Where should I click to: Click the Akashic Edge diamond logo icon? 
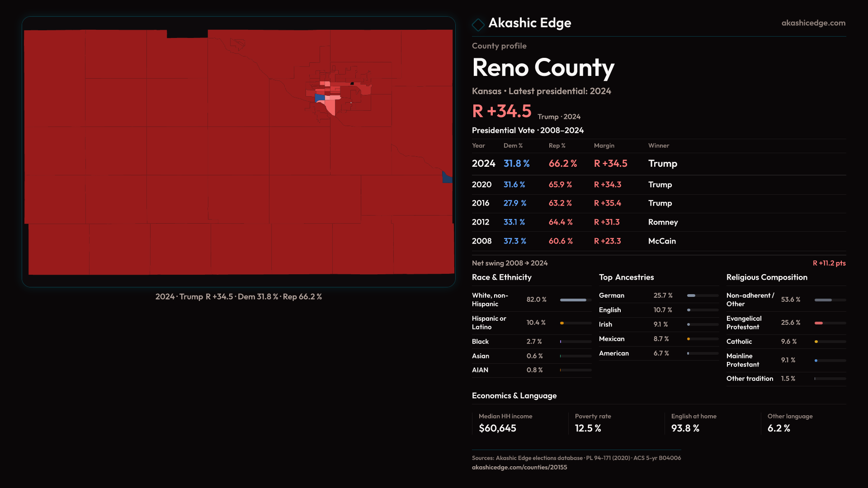(x=478, y=24)
